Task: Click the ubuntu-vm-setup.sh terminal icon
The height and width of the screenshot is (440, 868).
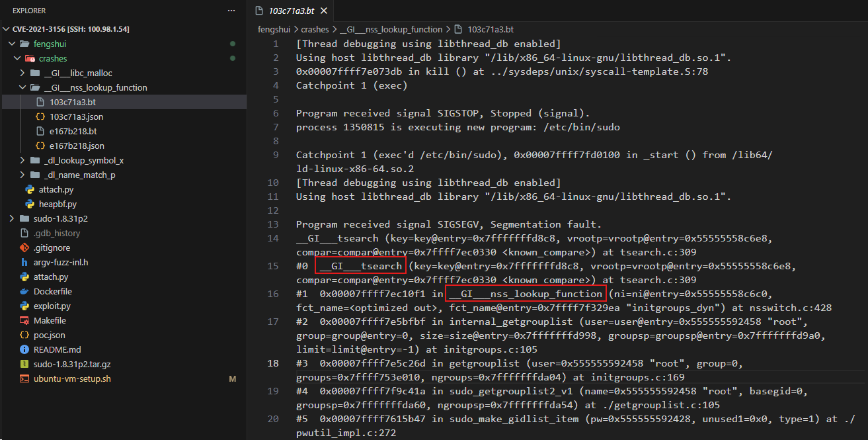Action: (24, 378)
